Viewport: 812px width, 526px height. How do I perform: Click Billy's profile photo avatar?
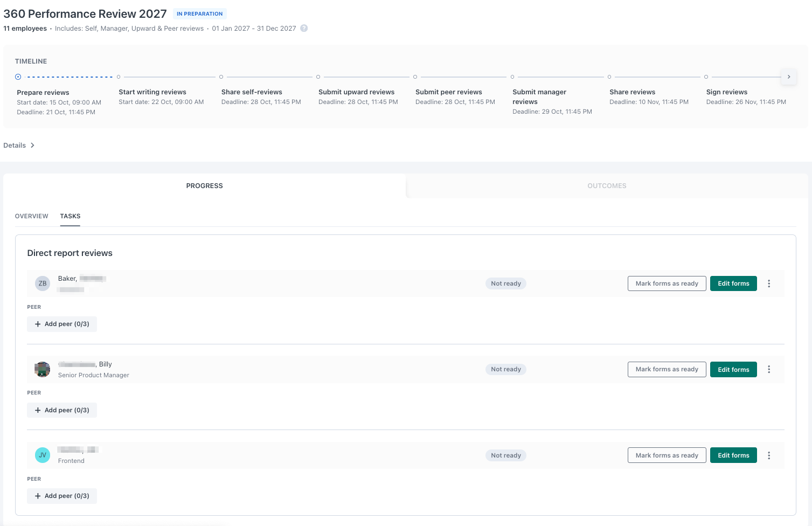pos(43,369)
